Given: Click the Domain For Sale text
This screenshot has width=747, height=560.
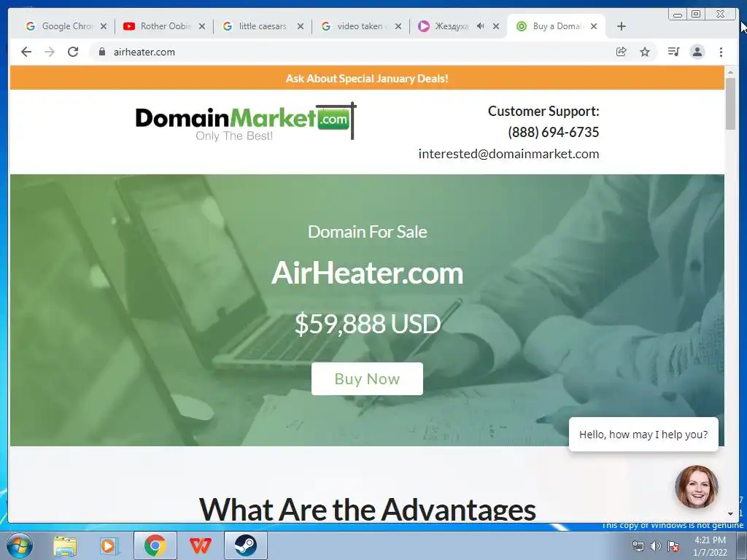Looking at the screenshot, I should [x=368, y=232].
